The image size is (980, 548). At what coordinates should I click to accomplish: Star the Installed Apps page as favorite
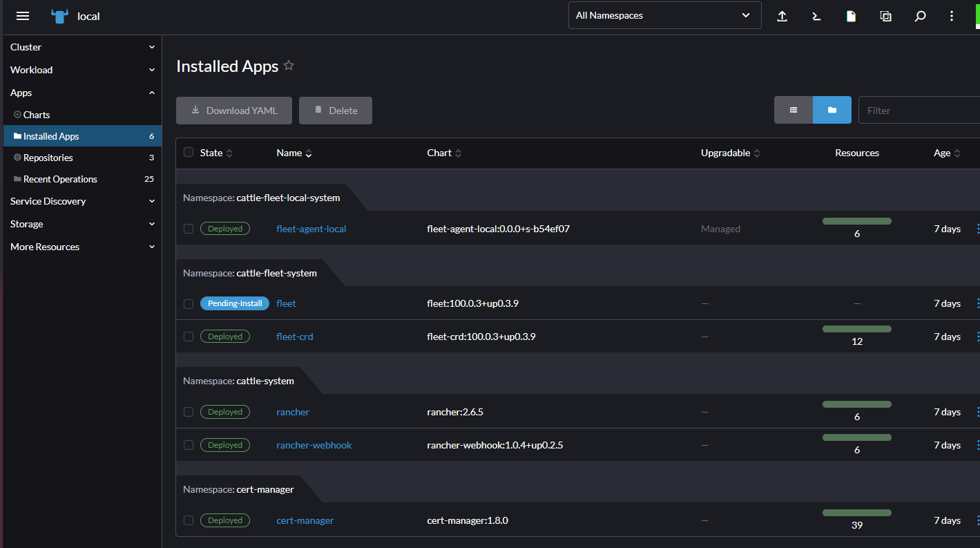[289, 65]
